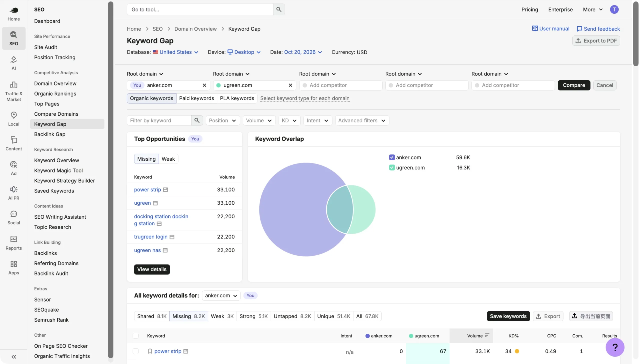Remove ugreen.com competitor with X icon
The height and width of the screenshot is (364, 640).
point(290,85)
